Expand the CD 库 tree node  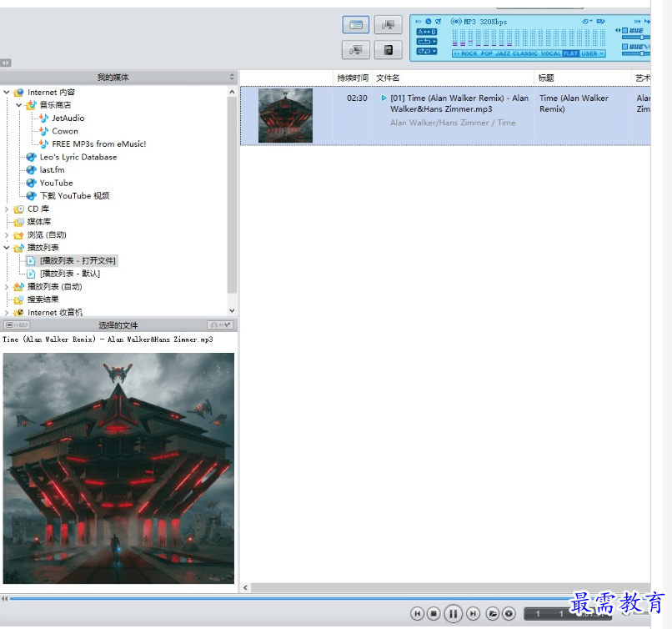pos(7,209)
